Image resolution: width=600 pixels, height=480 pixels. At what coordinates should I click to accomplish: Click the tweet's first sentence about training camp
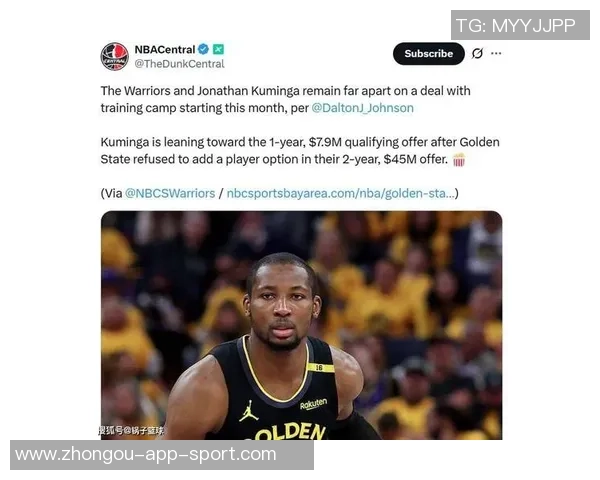point(285,100)
